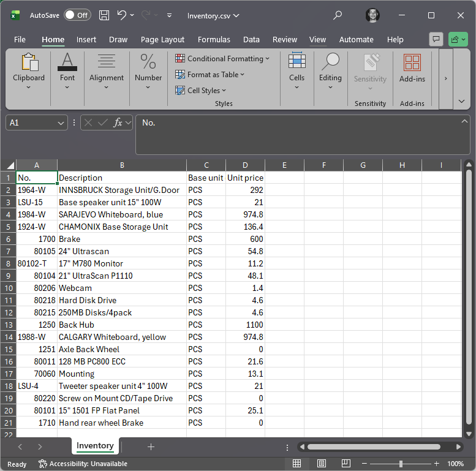Viewport: 476px width, 471px height.
Task: Open the Comments speech bubble icon
Action: tap(436, 39)
